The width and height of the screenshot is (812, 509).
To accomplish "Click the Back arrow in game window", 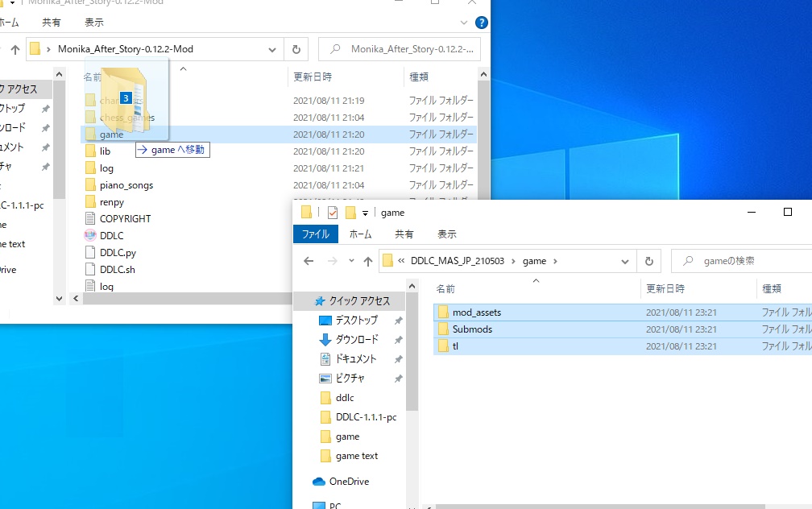I will 309,261.
